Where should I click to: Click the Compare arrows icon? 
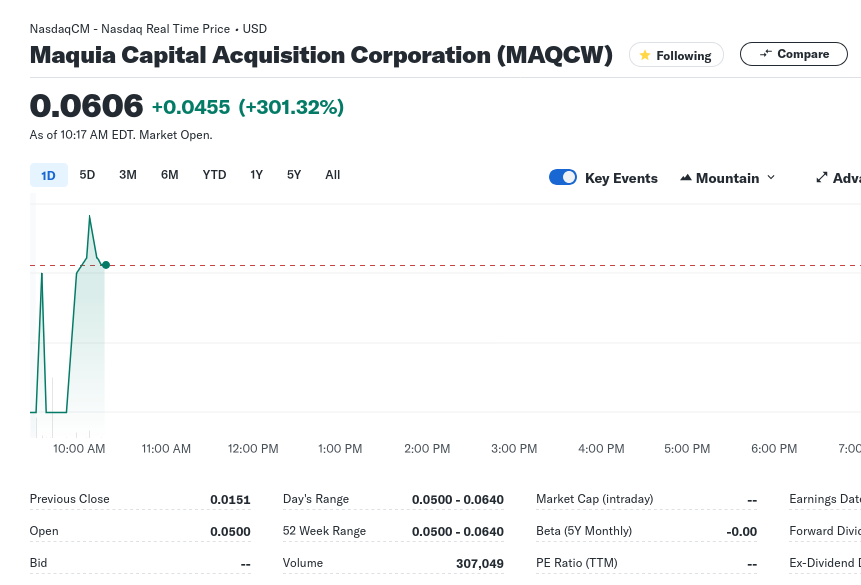[x=765, y=54]
